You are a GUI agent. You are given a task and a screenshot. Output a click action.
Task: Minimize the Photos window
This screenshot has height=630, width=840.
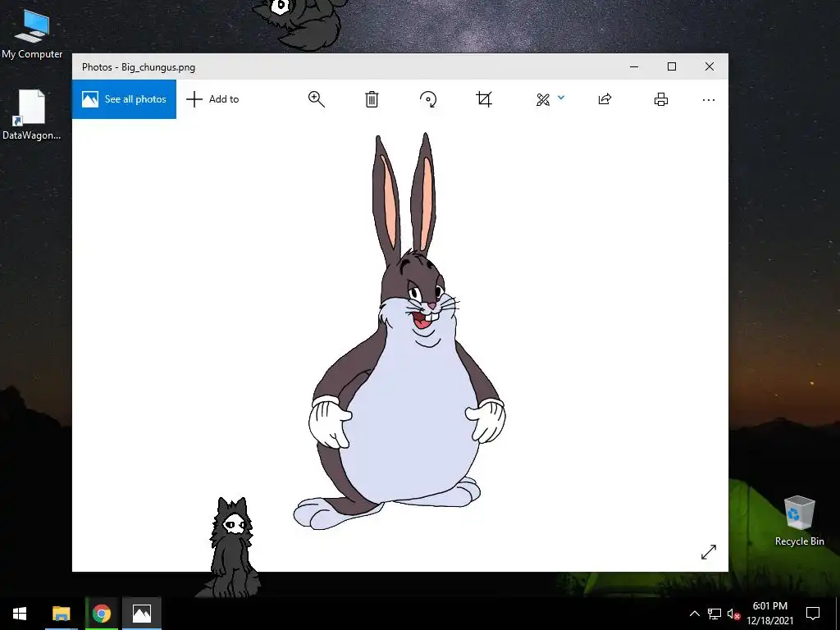634,66
